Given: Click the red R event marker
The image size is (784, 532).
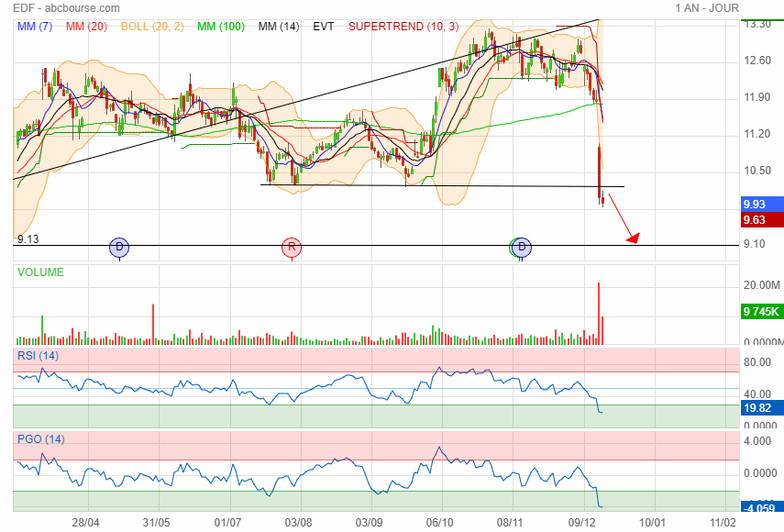Looking at the screenshot, I should click(292, 247).
